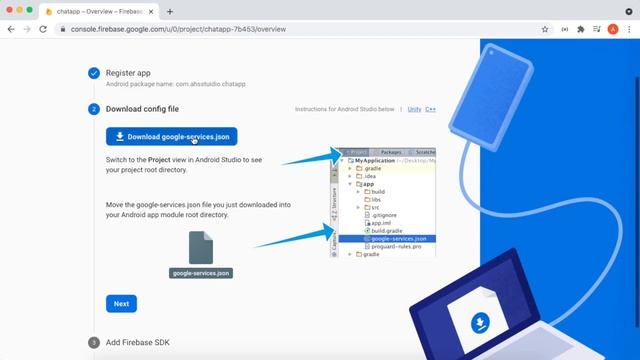Screen dimensions: 640x360
Task: Click the Next button
Action: coord(121,304)
